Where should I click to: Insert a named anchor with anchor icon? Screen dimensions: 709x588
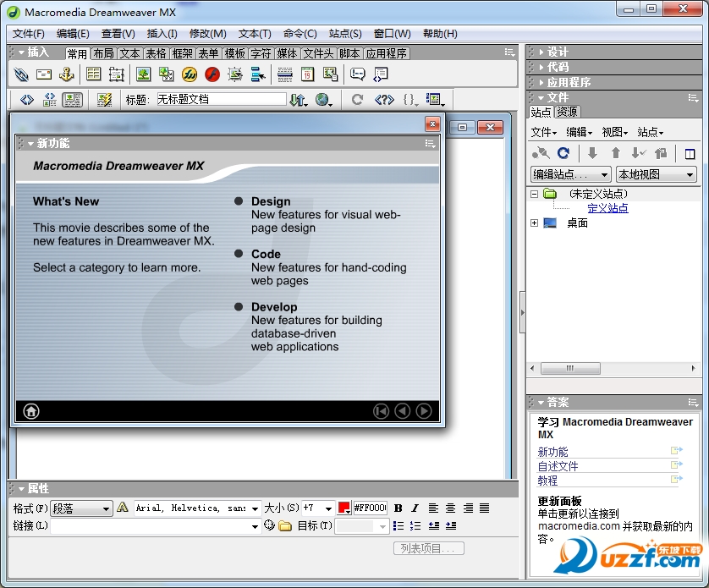coord(67,74)
